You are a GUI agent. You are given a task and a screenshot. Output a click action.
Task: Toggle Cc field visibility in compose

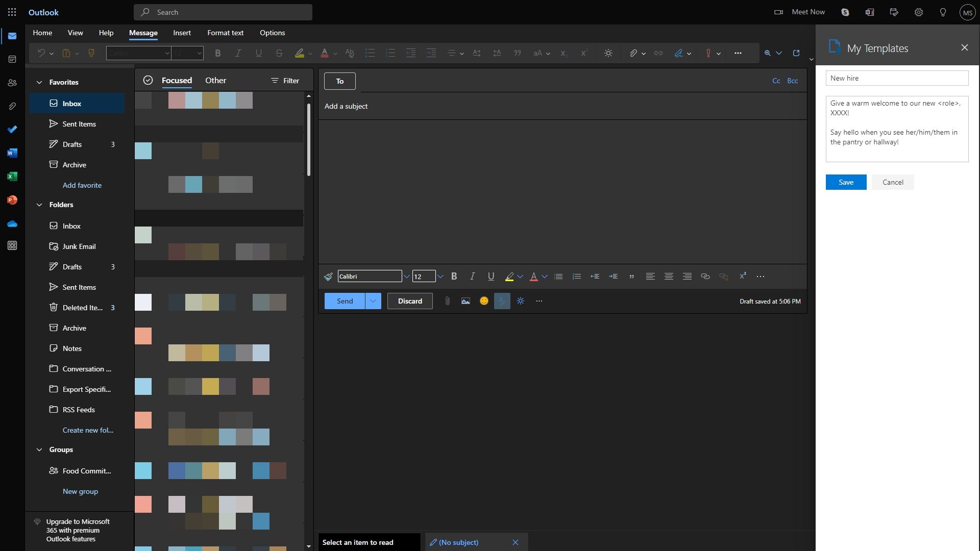[776, 81]
